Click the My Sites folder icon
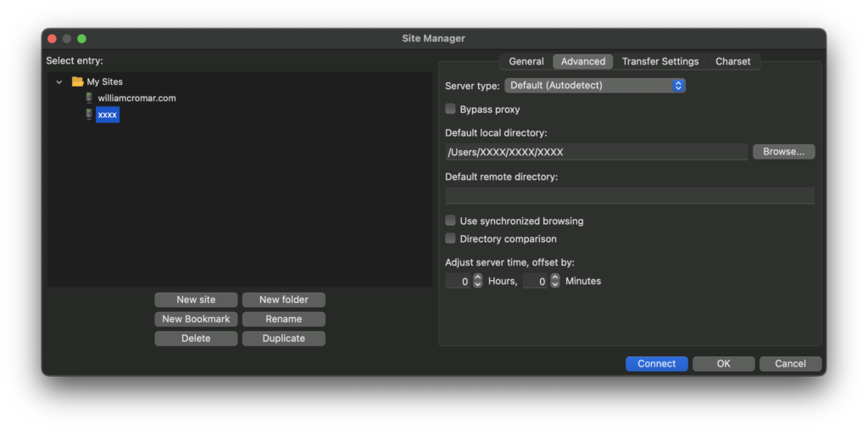This screenshot has height=431, width=868. click(77, 82)
